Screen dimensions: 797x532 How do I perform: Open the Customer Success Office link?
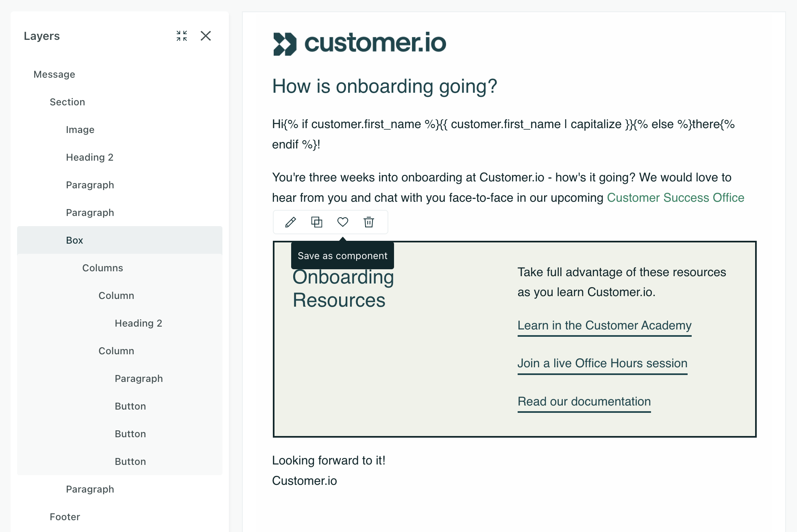675,198
